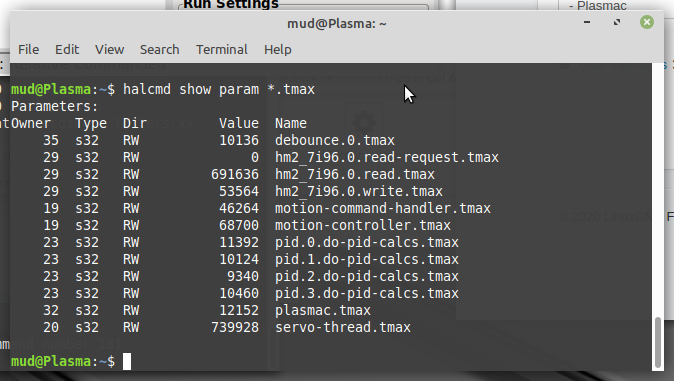
Task: Click value 46264 for motion-command-handler
Action: [239, 209]
